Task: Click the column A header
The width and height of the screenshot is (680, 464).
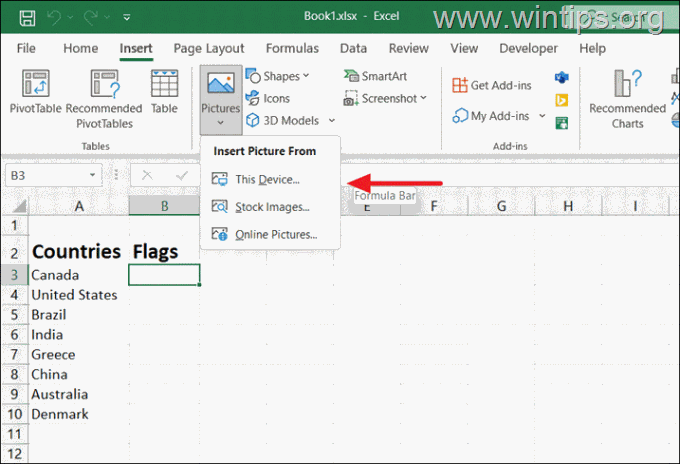Action: [x=79, y=206]
